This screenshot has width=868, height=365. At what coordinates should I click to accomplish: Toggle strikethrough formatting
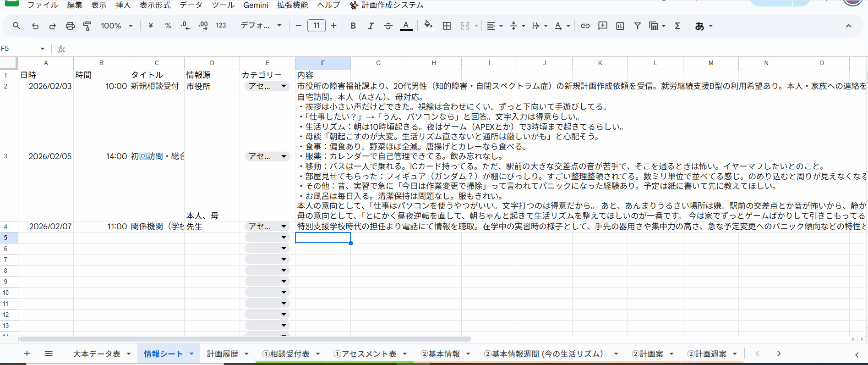(388, 26)
